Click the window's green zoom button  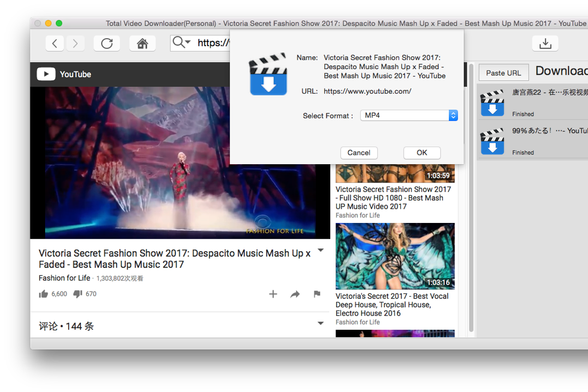(59, 24)
